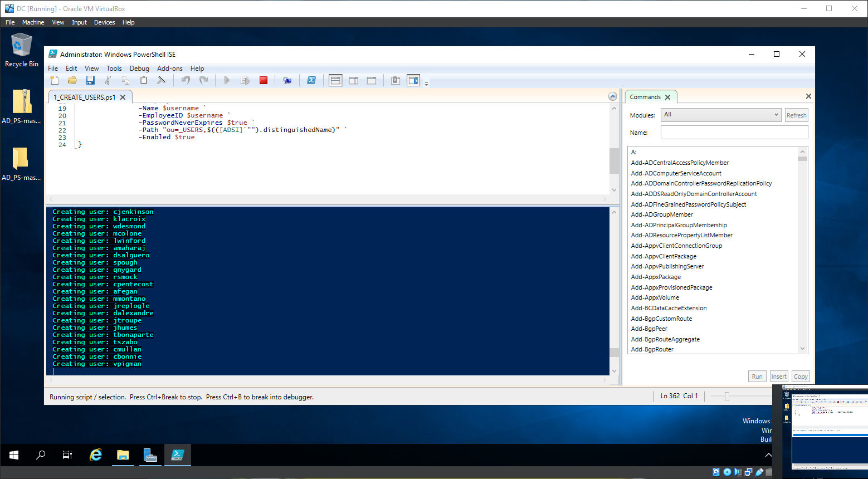The height and width of the screenshot is (479, 868).
Task: Open the Debug menu
Action: tap(139, 68)
